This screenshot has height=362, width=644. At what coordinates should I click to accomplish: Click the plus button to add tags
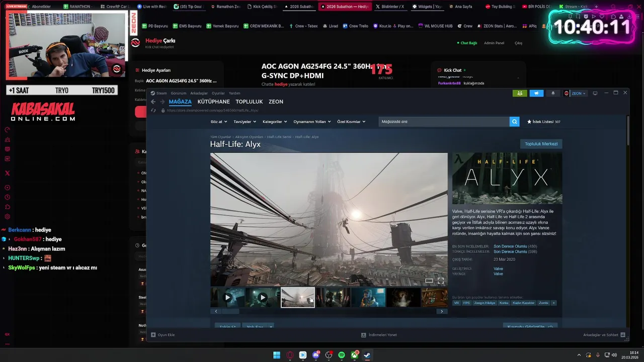[553, 303]
